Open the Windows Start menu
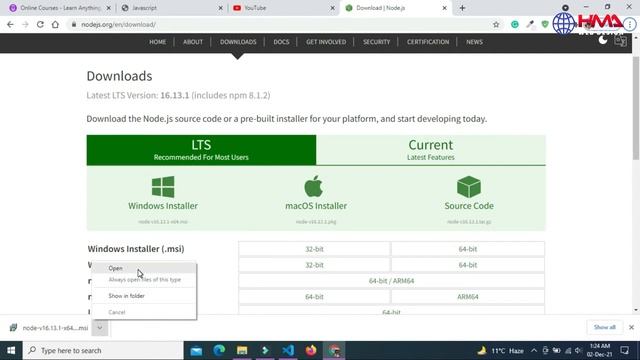The width and height of the screenshot is (640, 360). 11,351
